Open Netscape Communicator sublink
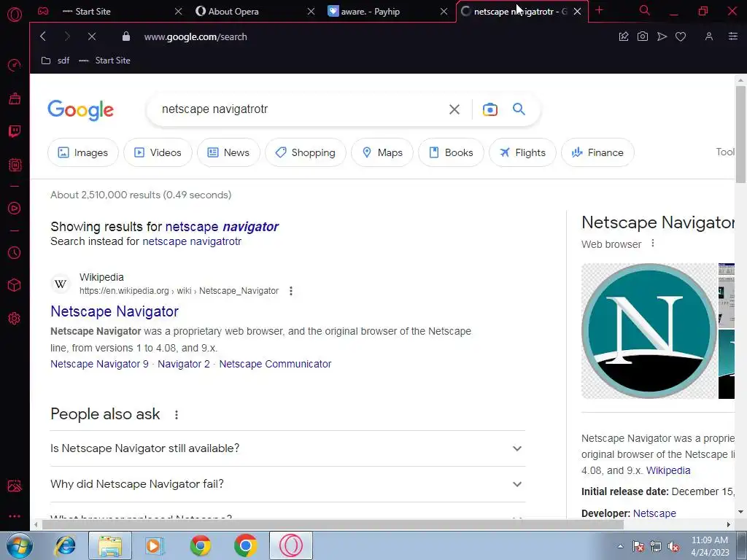This screenshot has height=560, width=747. 275,364
